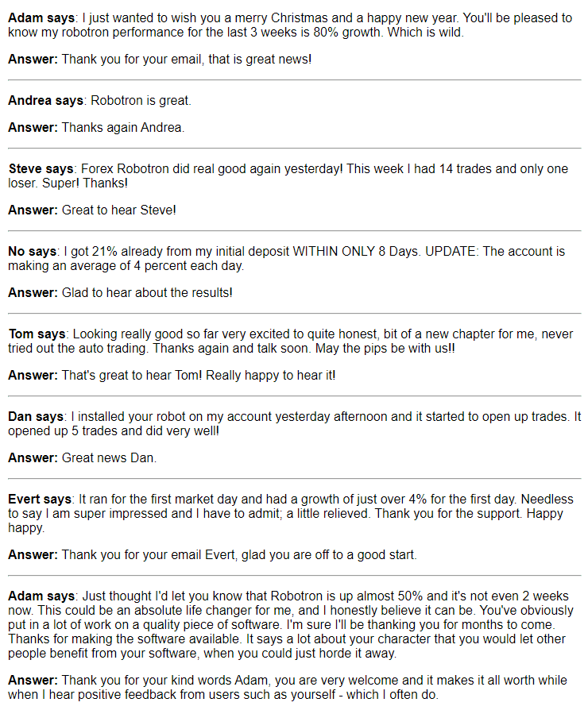588x710 pixels.
Task: Click the answer 'that is great news!'
Action: pos(260,59)
